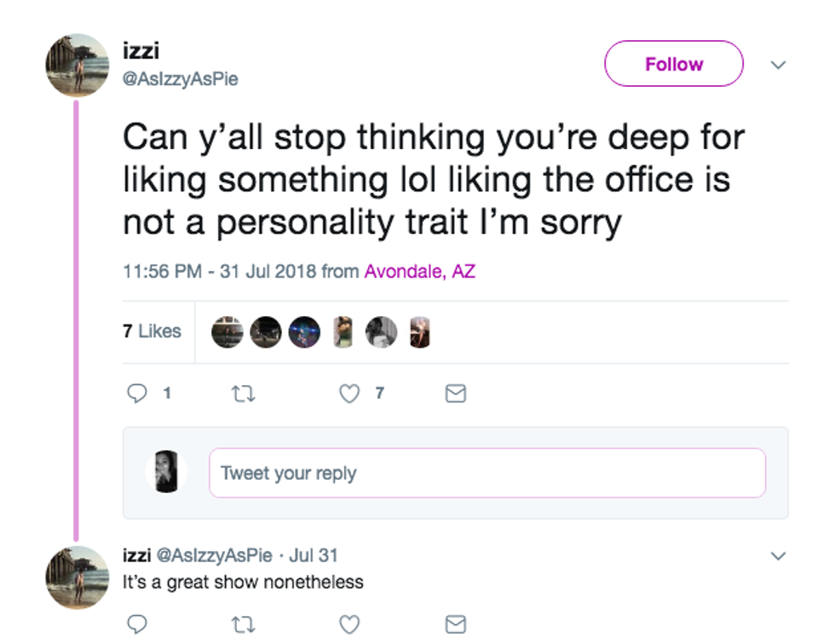The height and width of the screenshot is (644, 835).
Task: Open izzi's profile picture on main tweet
Action: 77,65
